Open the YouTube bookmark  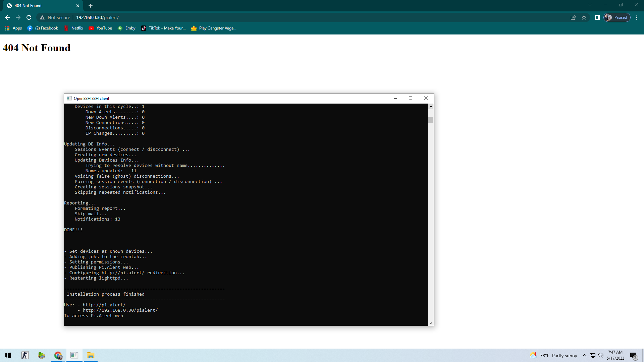coord(100,28)
